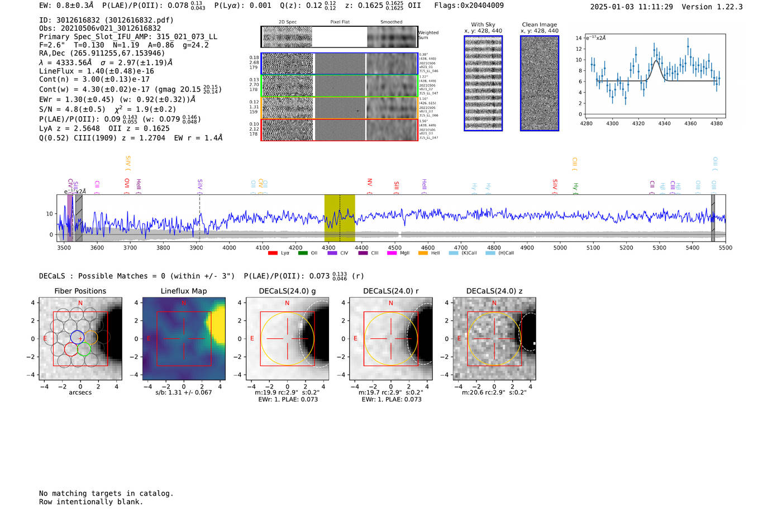Image resolution: width=782 pixels, height=532 pixels.
Task: Click the gray hatched band near 5460
Action: coord(713,218)
